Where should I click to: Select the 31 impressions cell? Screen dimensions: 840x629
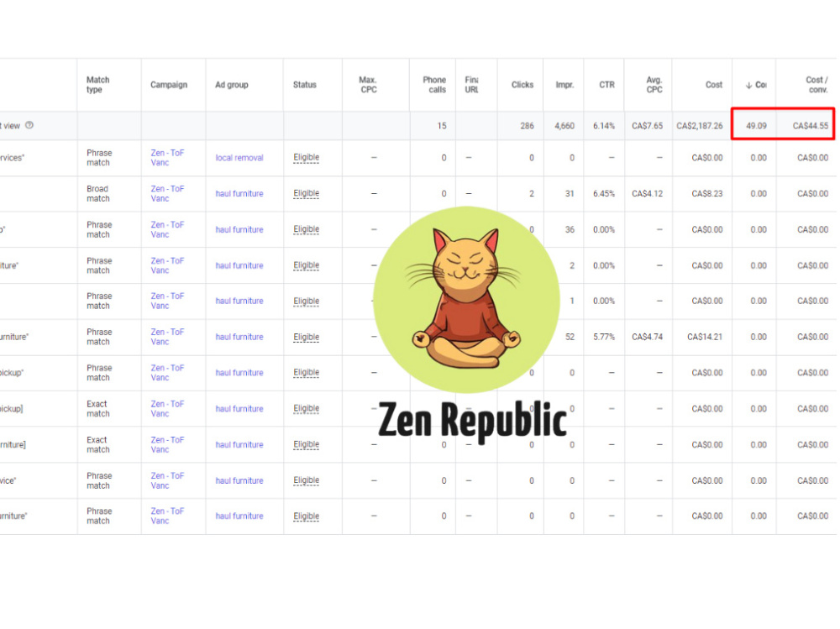[x=570, y=194]
